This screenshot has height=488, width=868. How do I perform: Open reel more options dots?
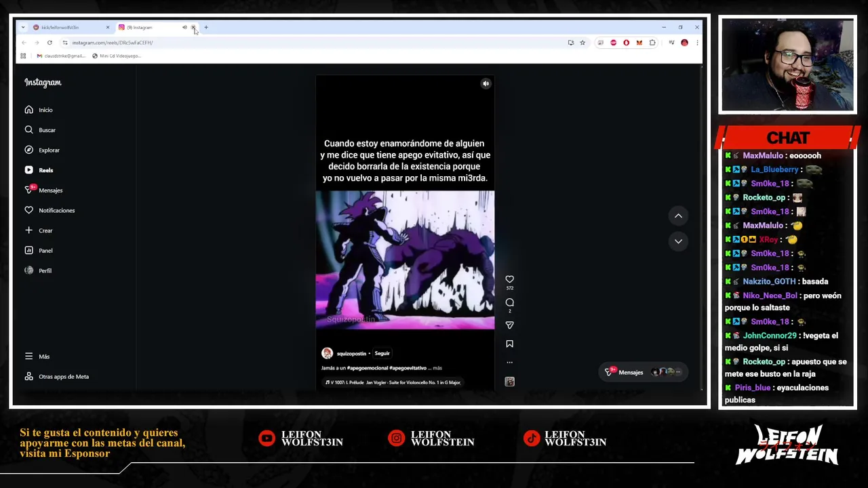pos(509,362)
